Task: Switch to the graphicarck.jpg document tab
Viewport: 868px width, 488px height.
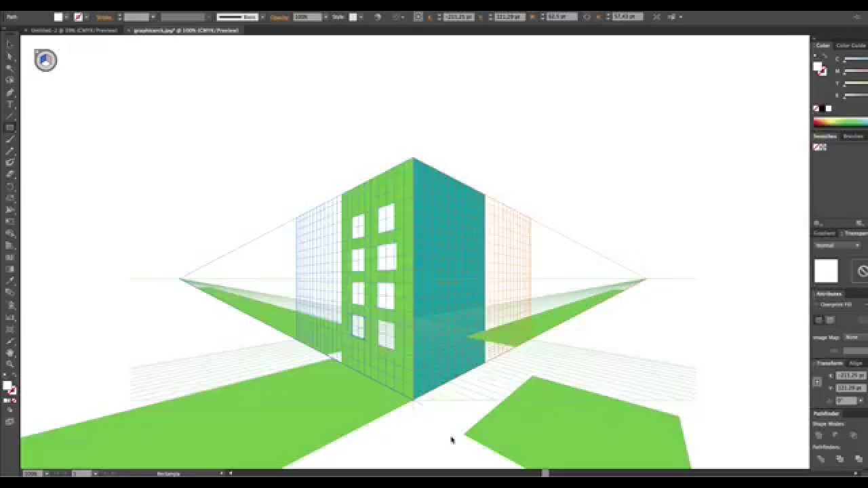Action: tap(185, 30)
